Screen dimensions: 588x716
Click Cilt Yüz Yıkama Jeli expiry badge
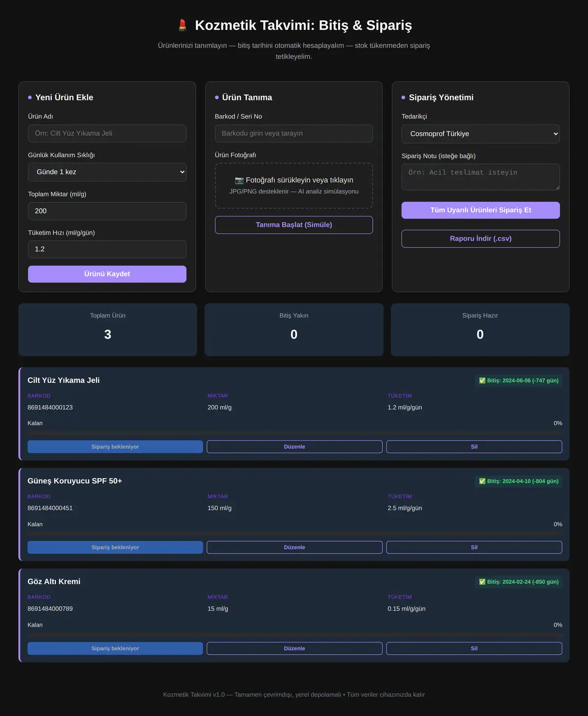[x=518, y=380]
